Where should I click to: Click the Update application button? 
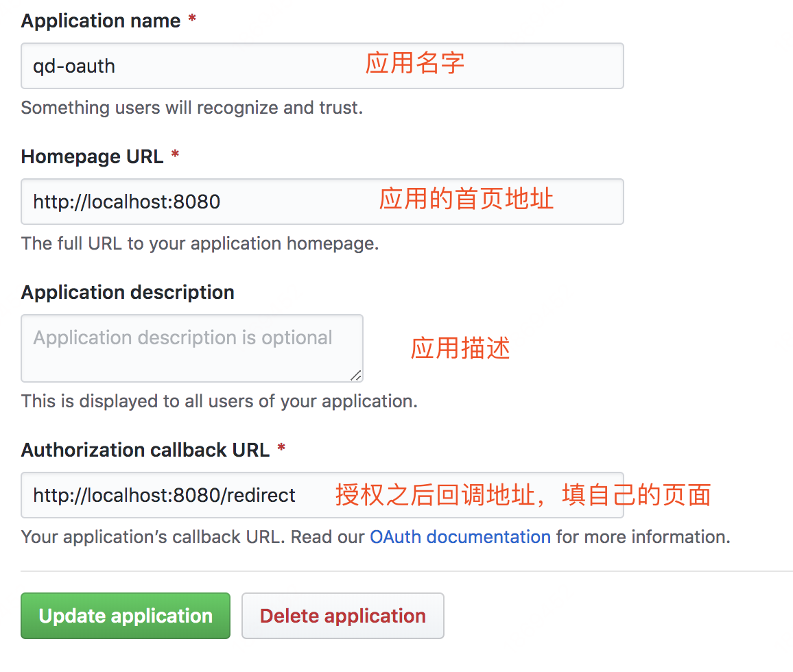point(126,616)
